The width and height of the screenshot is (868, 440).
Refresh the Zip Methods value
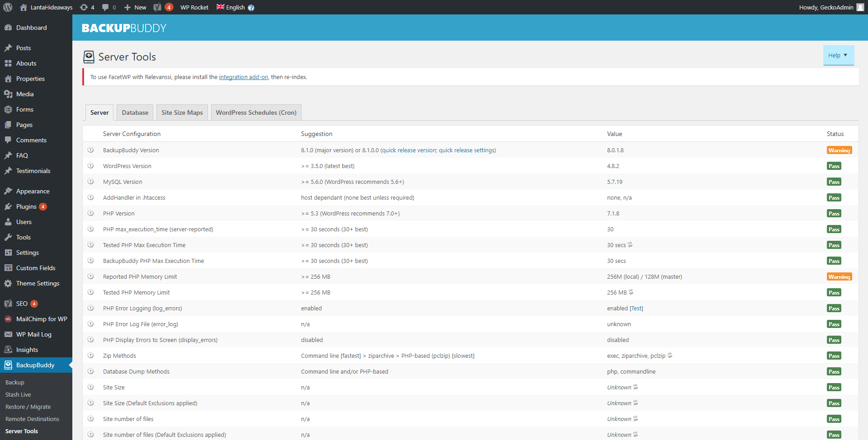(670, 356)
